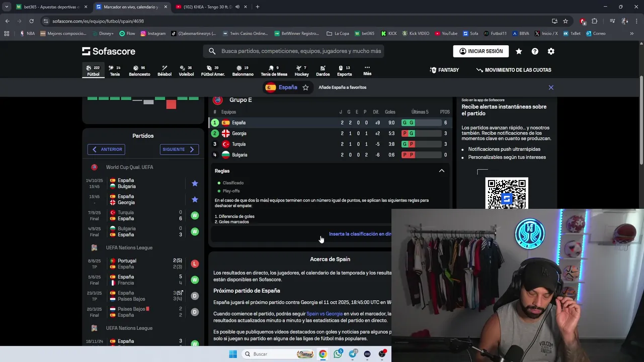Toggle favorite star for España–Bulgaria match

pyautogui.click(x=195, y=184)
